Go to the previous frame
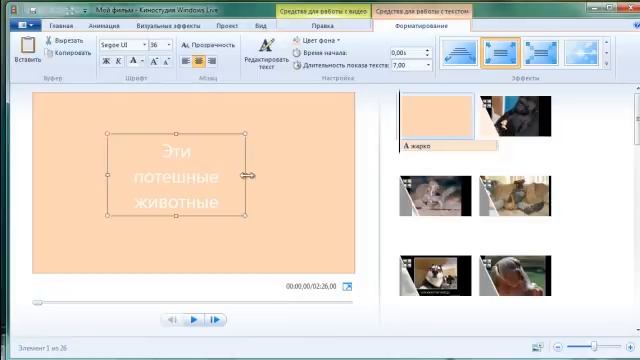 (172, 320)
